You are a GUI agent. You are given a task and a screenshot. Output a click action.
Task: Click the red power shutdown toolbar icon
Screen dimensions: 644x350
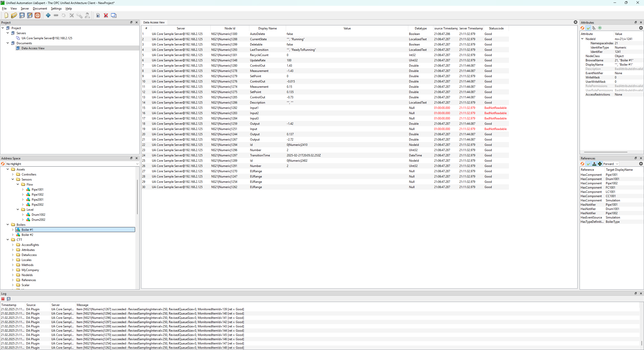click(x=37, y=15)
